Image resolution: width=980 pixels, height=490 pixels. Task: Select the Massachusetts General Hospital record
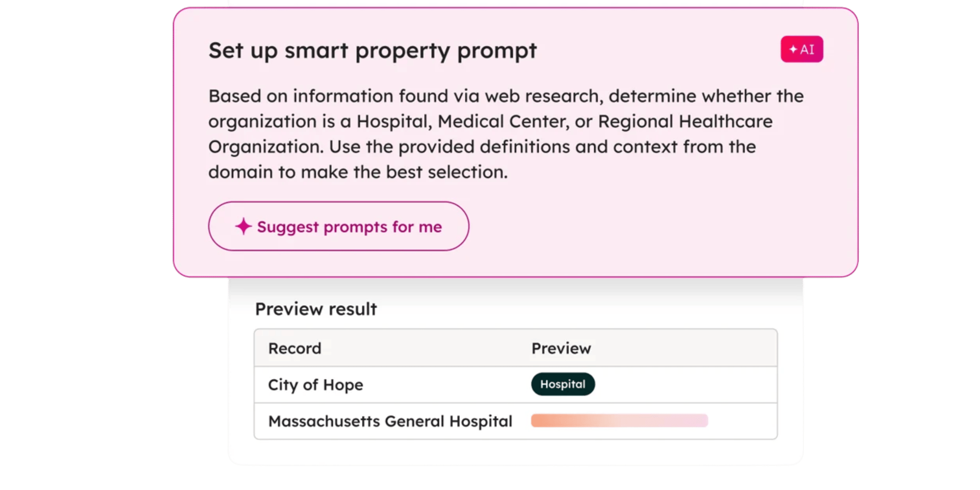click(390, 421)
